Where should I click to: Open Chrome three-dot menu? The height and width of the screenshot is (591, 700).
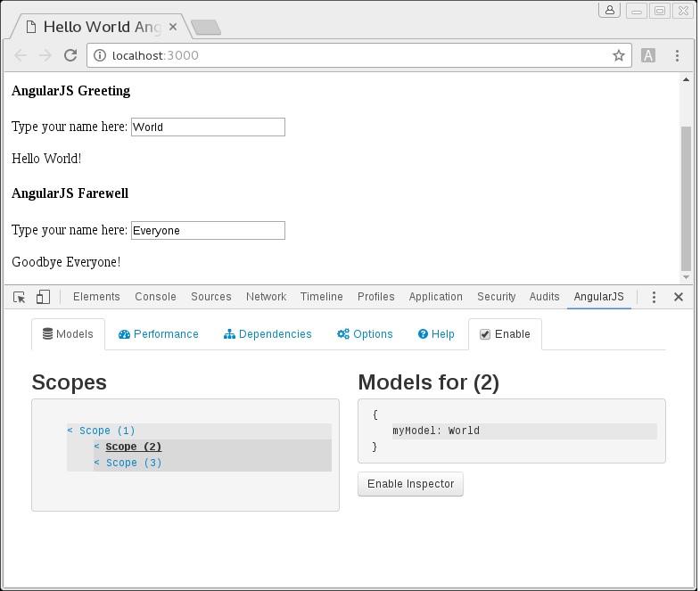(x=677, y=55)
